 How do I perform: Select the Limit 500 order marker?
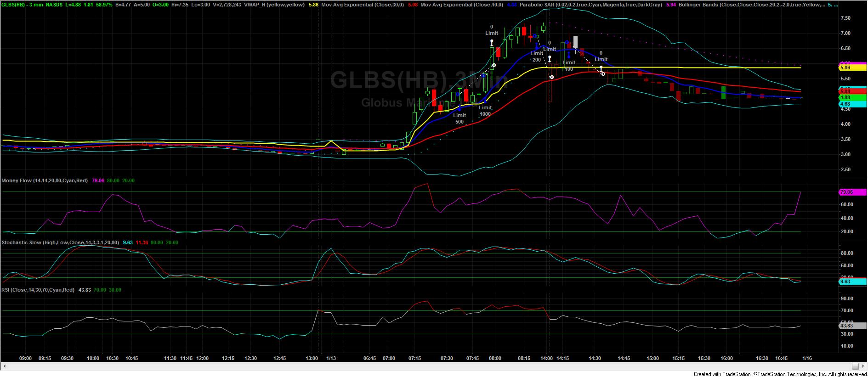[x=460, y=118]
